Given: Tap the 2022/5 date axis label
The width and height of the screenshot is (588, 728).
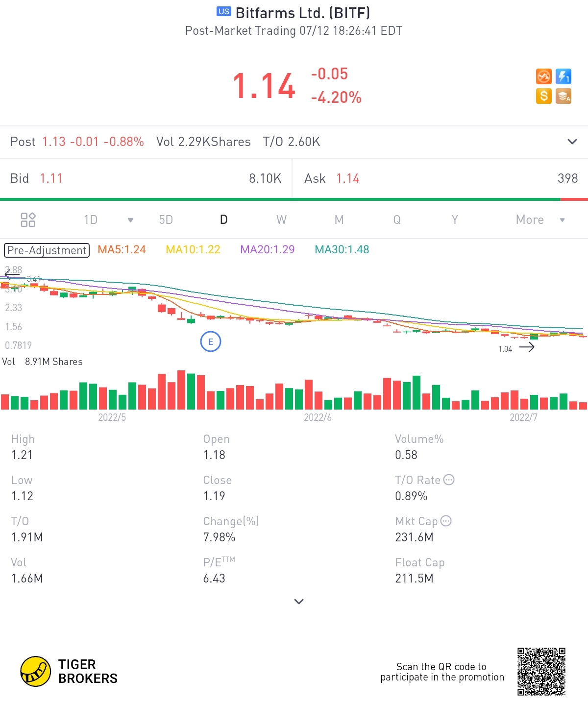Looking at the screenshot, I should pyautogui.click(x=112, y=417).
